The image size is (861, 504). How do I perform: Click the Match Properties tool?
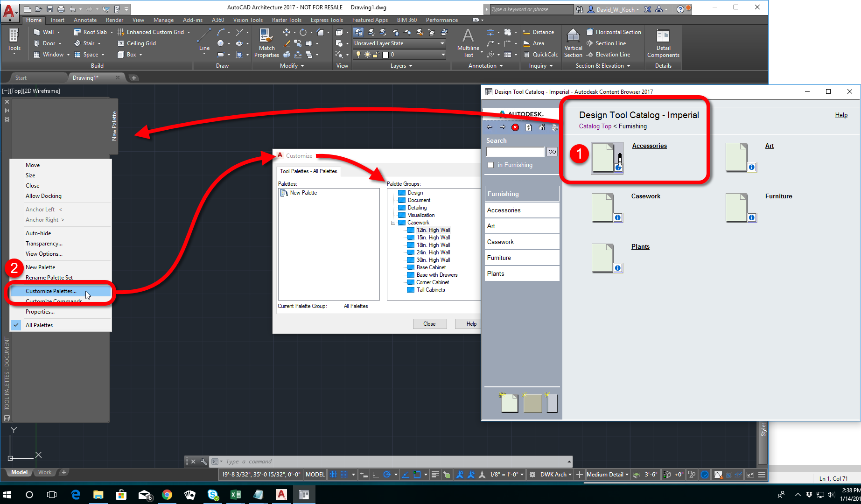tap(266, 43)
